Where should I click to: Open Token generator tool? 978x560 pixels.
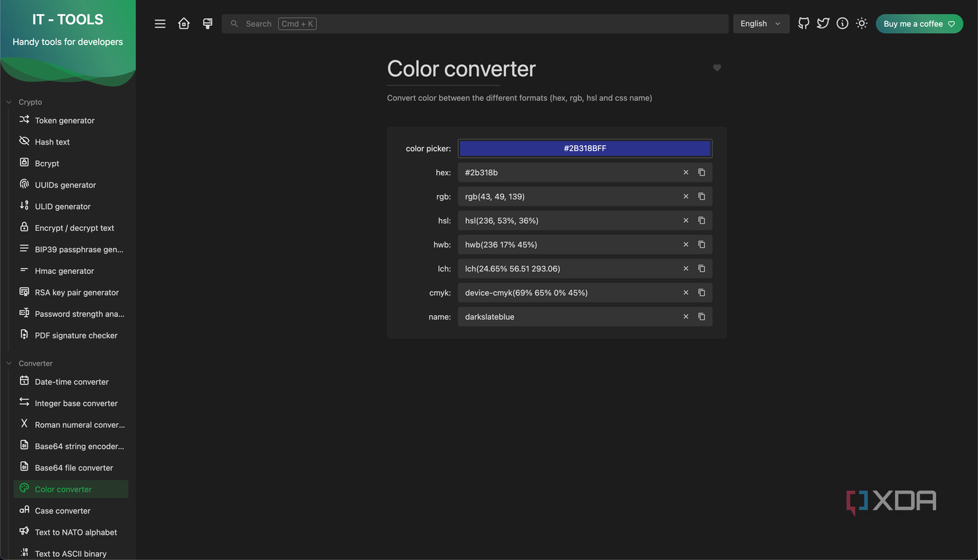(70, 120)
